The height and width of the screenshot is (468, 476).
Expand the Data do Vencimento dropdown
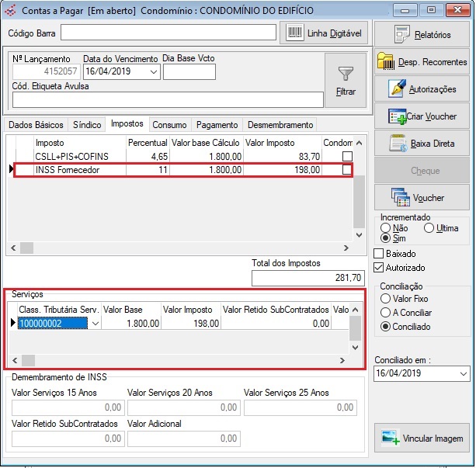[154, 71]
